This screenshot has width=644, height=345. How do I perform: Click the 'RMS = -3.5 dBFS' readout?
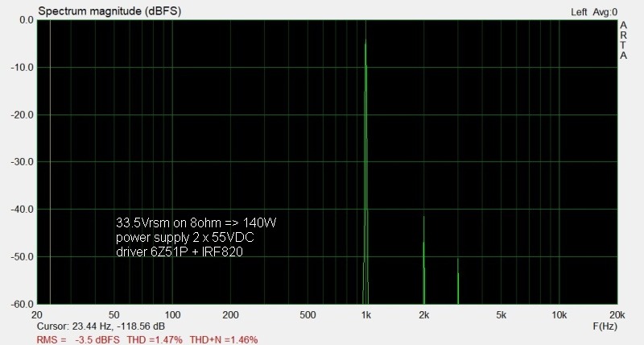coord(78,339)
